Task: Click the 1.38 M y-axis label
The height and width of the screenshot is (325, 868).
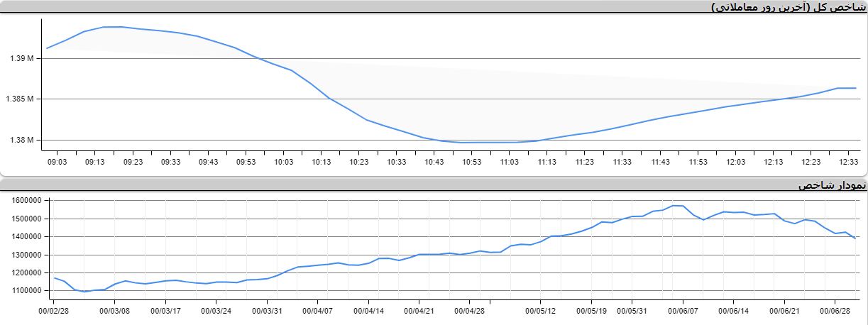Action: tap(22, 140)
